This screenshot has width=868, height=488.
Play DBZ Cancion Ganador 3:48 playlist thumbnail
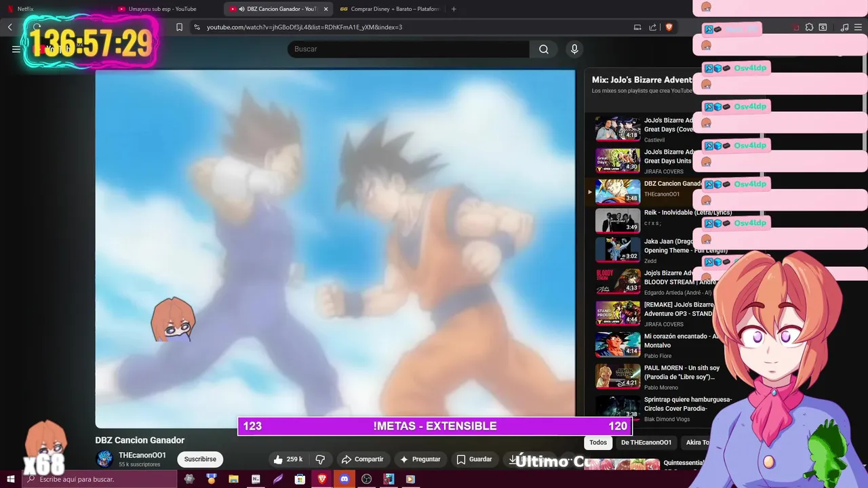[618, 192]
